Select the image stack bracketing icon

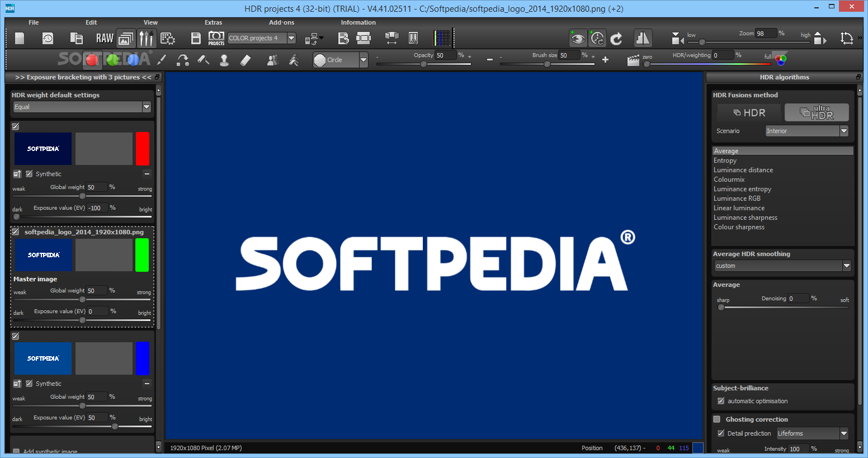click(x=126, y=38)
